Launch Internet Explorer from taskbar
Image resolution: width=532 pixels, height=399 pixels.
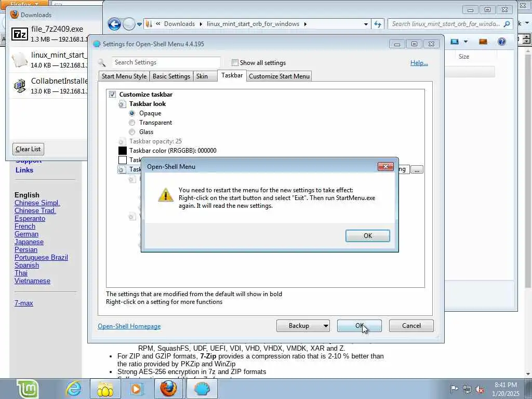pyautogui.click(x=73, y=389)
